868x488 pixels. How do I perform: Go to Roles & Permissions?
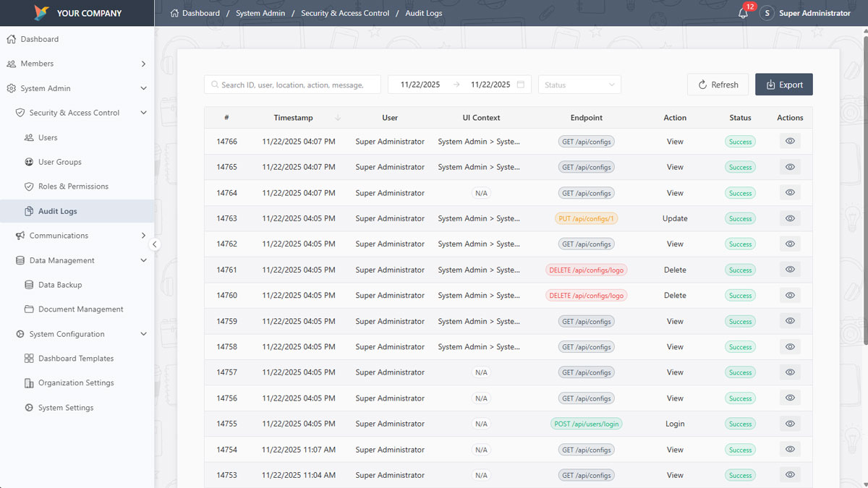point(77,187)
